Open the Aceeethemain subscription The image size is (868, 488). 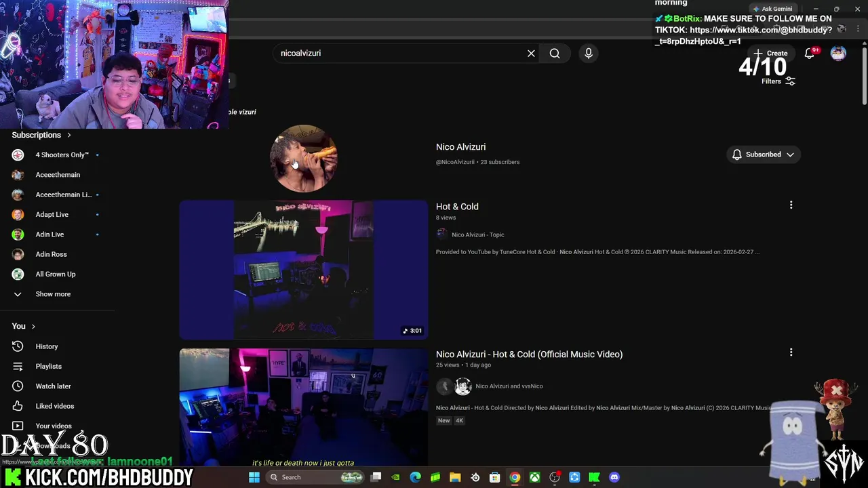tap(57, 175)
